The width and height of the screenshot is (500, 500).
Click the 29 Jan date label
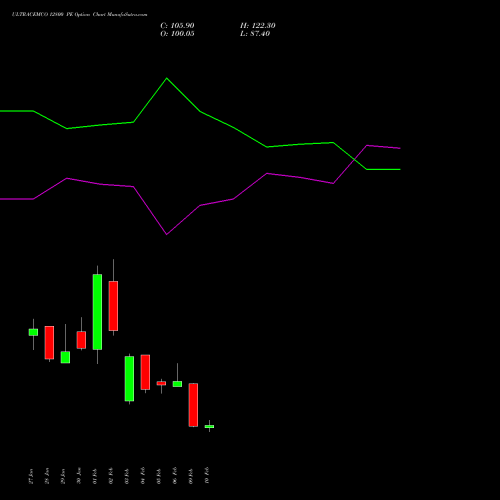(x=63, y=476)
